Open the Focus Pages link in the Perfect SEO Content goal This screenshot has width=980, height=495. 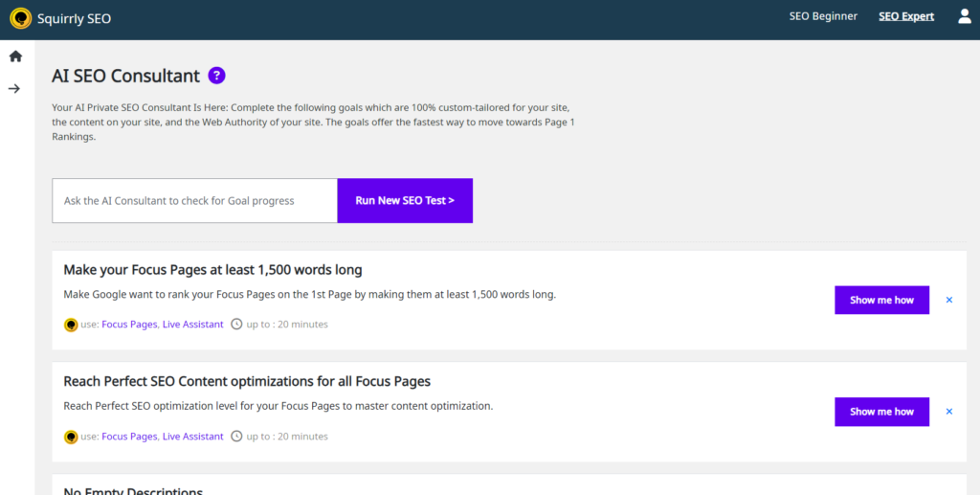(x=129, y=437)
